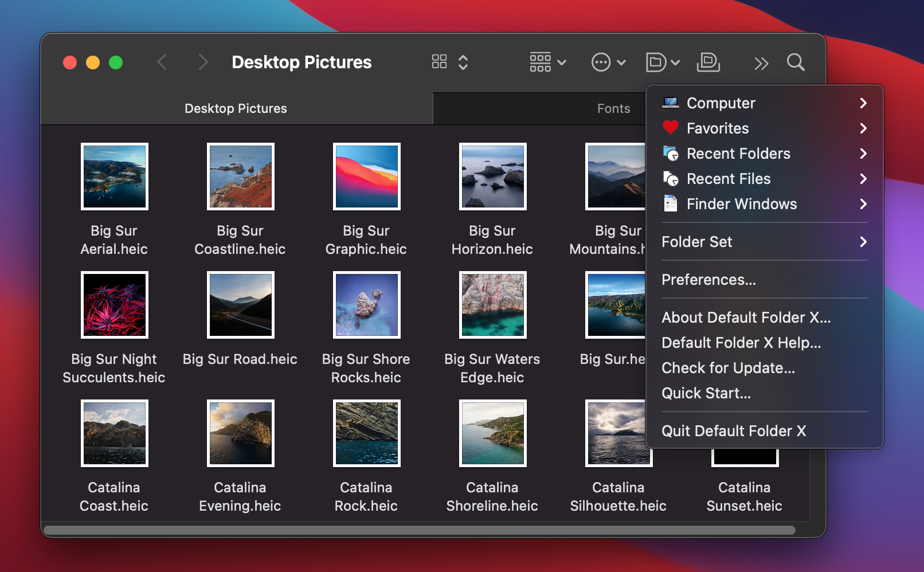Select Big Sur Aerial.heic thumbnail

click(x=115, y=177)
